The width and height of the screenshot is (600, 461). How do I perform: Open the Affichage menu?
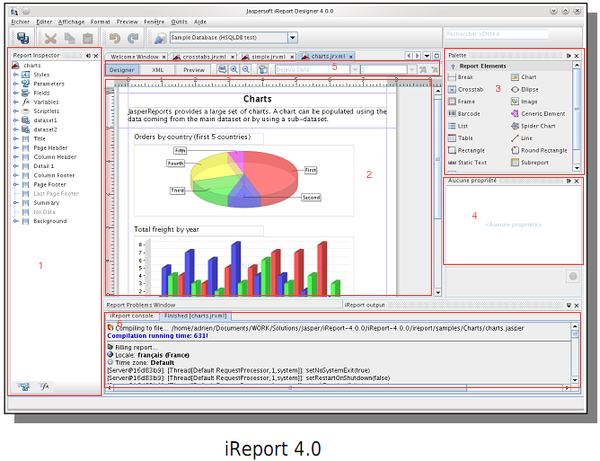coord(71,22)
